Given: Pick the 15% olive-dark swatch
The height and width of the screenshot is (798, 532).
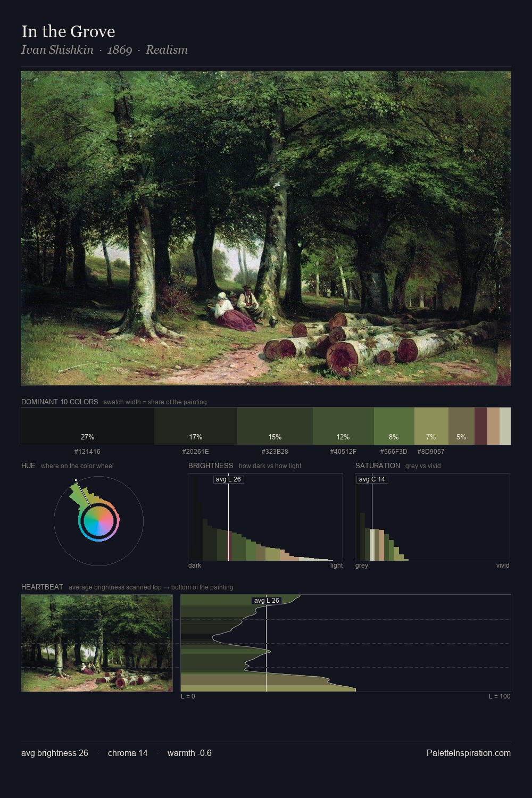Looking at the screenshot, I should 275,426.
